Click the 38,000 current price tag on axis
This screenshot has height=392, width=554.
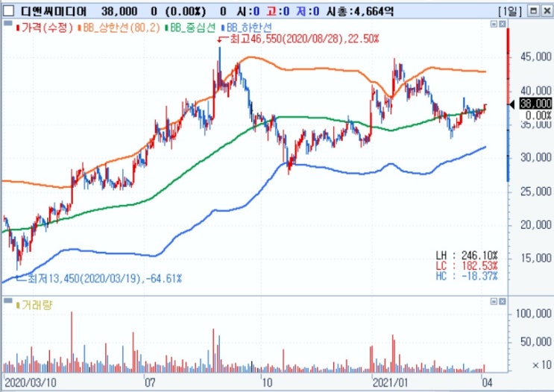click(535, 104)
